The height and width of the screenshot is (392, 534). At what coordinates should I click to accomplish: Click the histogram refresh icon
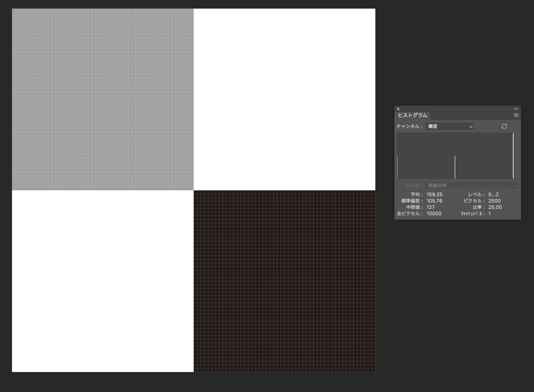pos(504,126)
